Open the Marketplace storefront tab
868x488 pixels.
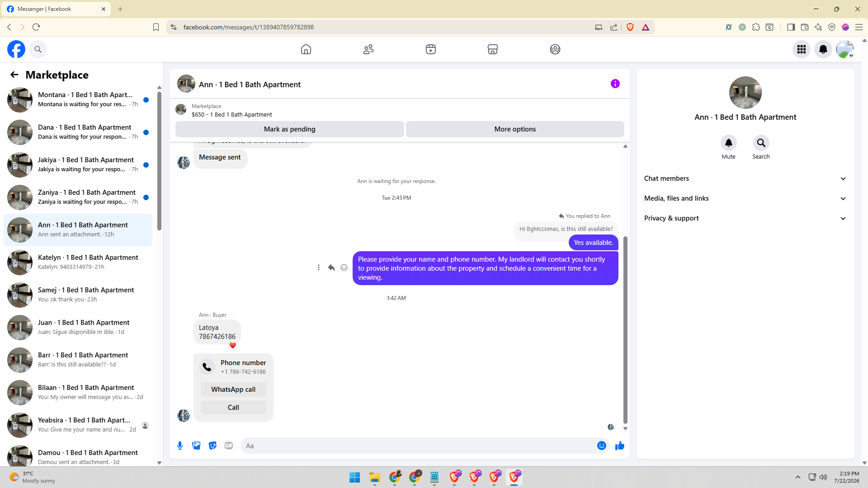pyautogui.click(x=493, y=49)
